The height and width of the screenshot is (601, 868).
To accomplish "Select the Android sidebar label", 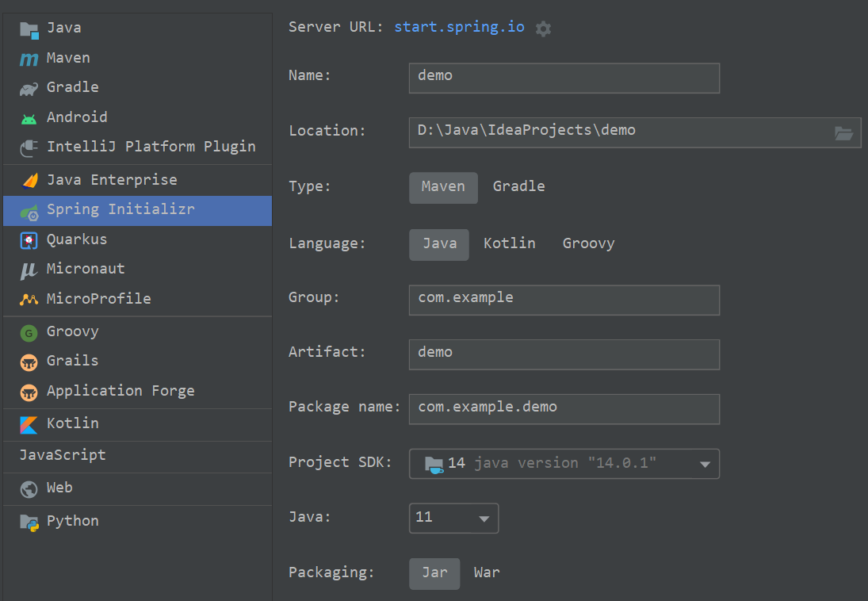I will click(77, 117).
